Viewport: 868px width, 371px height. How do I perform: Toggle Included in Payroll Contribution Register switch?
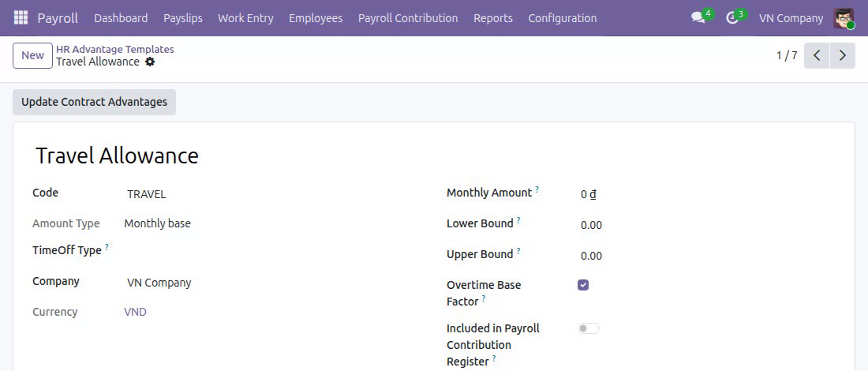pos(589,328)
